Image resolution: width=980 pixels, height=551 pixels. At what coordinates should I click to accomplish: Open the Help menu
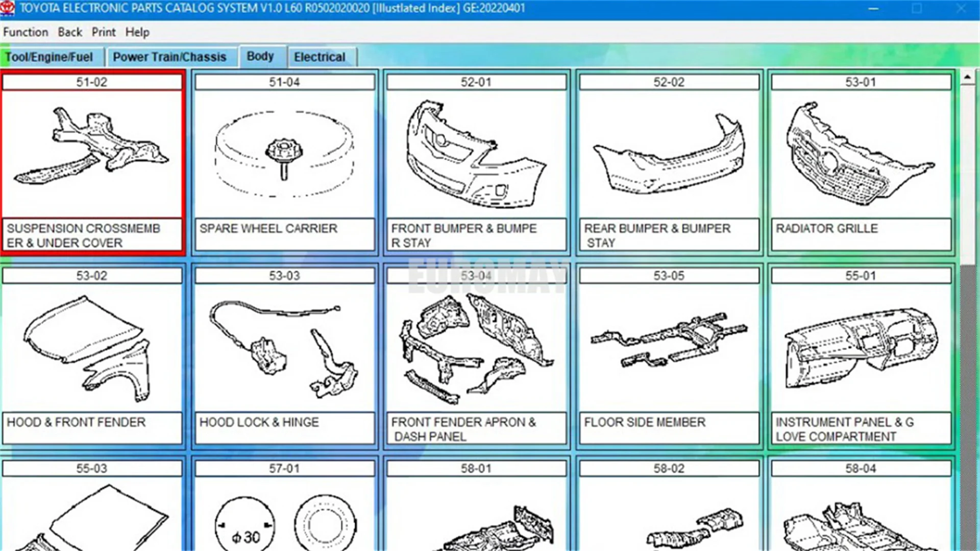click(137, 32)
